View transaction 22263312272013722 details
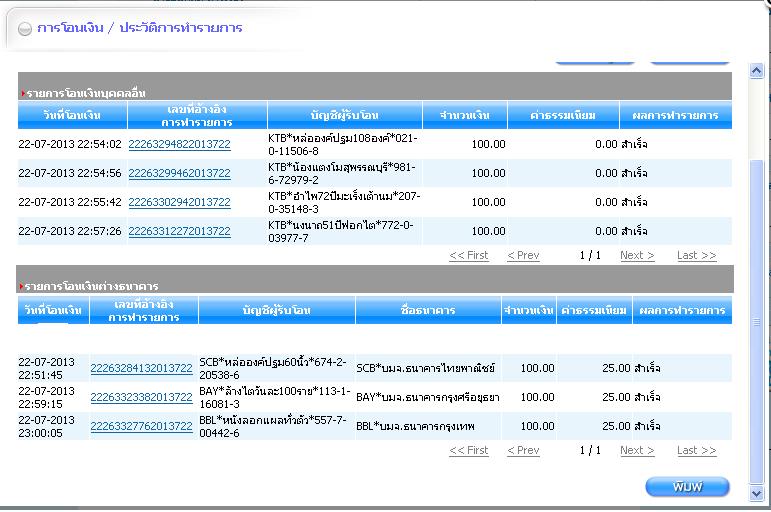Screen dimensions: 771x512 pyautogui.click(x=179, y=231)
